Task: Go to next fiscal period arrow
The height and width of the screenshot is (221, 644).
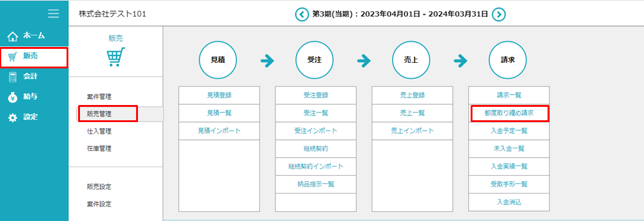Action: point(499,15)
